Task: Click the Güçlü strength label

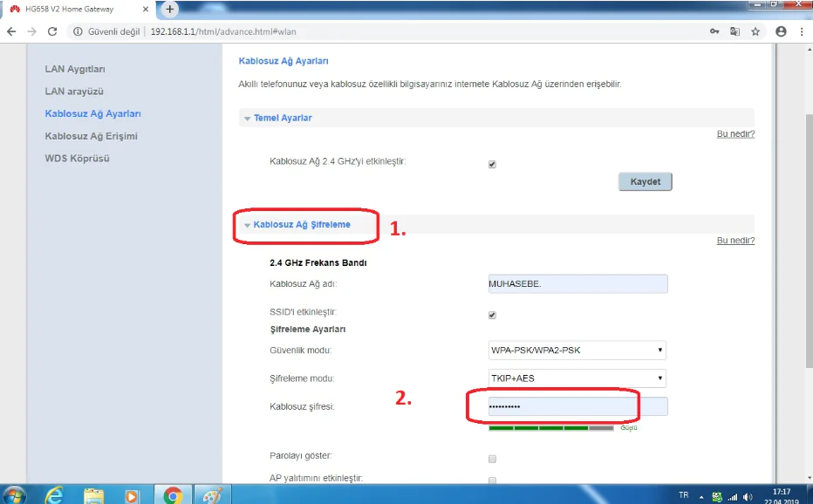Action: tap(628, 428)
